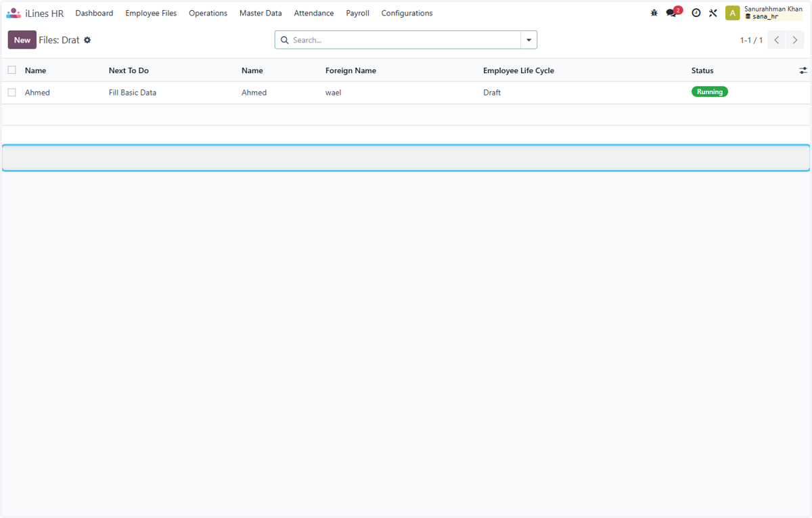The height and width of the screenshot is (518, 812).
Task: Click the sana_hr database label
Action: click(765, 17)
